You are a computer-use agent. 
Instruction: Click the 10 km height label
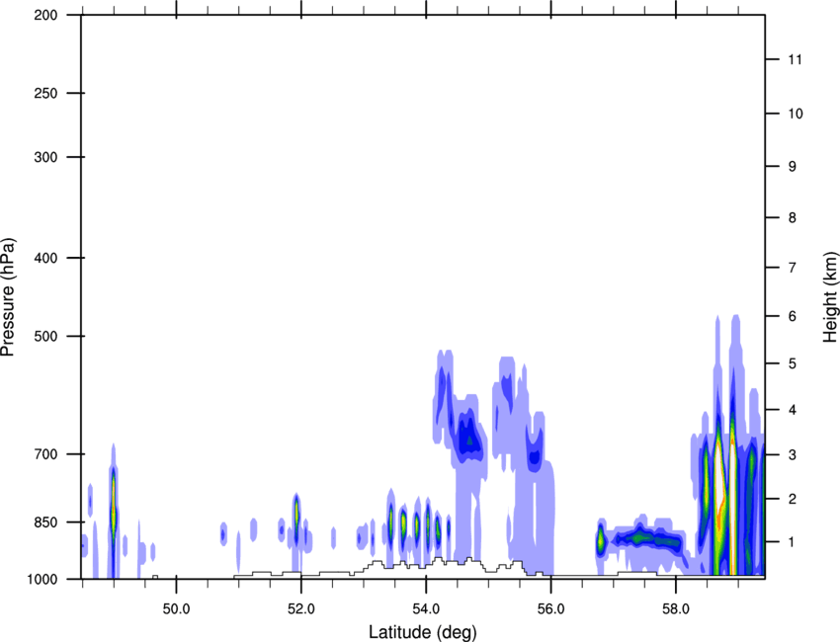tap(796, 114)
